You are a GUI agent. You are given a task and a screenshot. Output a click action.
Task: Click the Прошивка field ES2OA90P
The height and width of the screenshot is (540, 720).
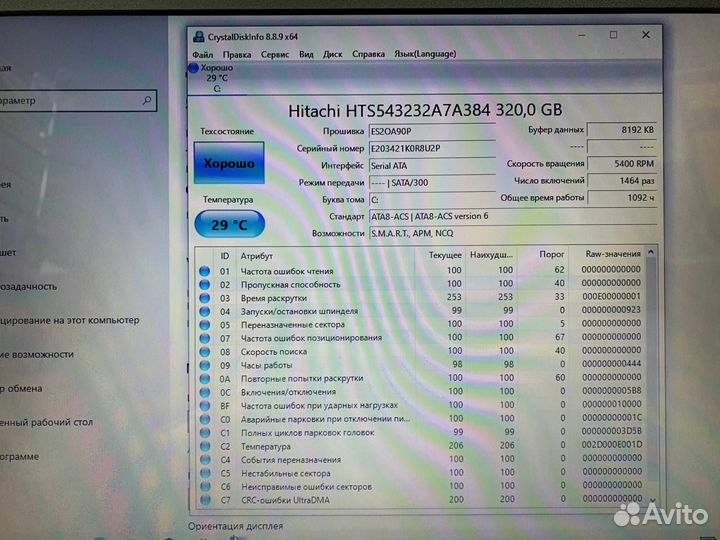tap(432, 131)
